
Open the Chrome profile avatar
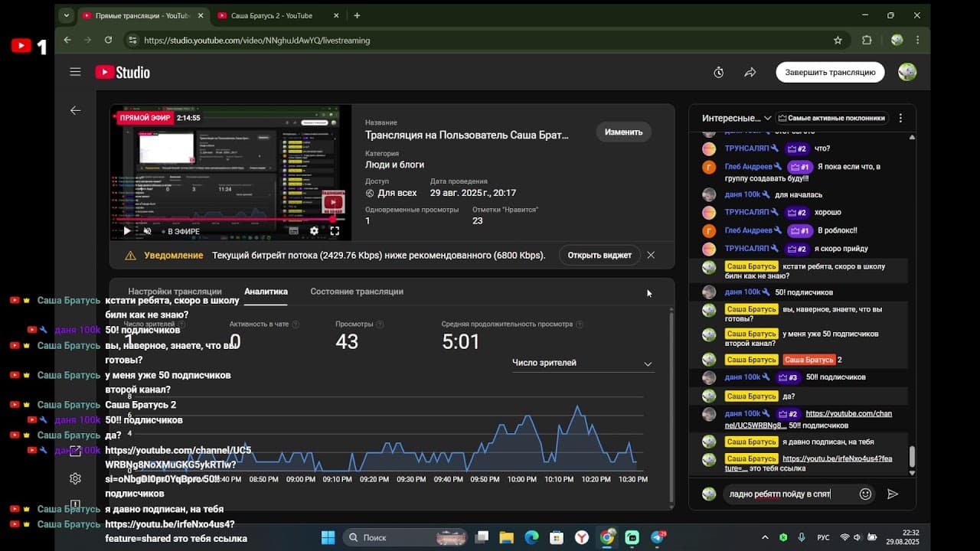click(897, 40)
